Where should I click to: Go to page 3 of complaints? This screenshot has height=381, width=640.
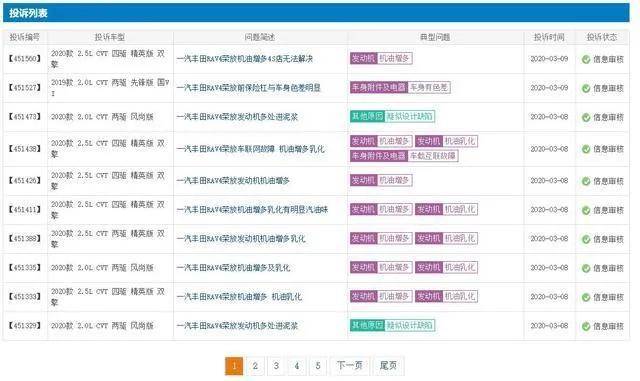click(x=276, y=366)
